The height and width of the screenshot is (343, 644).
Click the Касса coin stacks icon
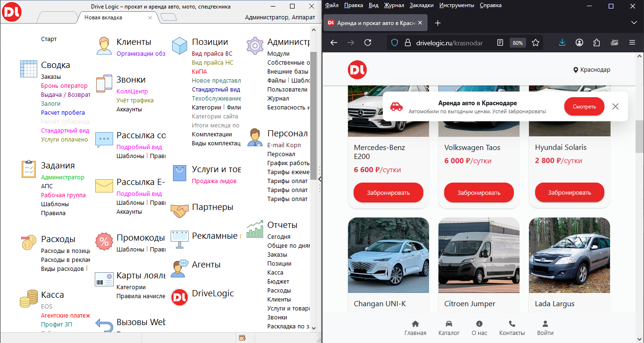pos(29,299)
